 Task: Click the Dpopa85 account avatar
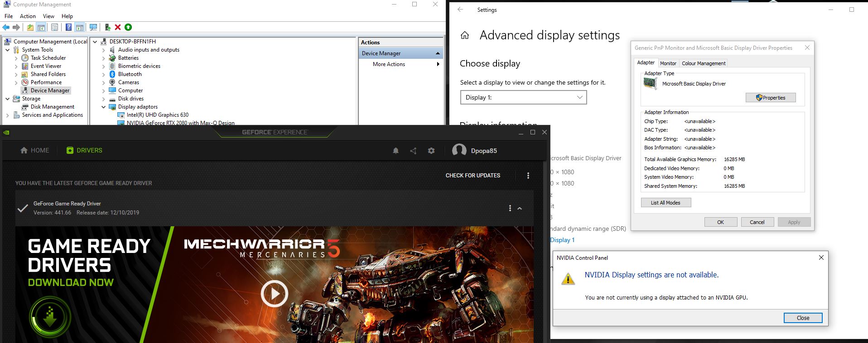pos(459,150)
